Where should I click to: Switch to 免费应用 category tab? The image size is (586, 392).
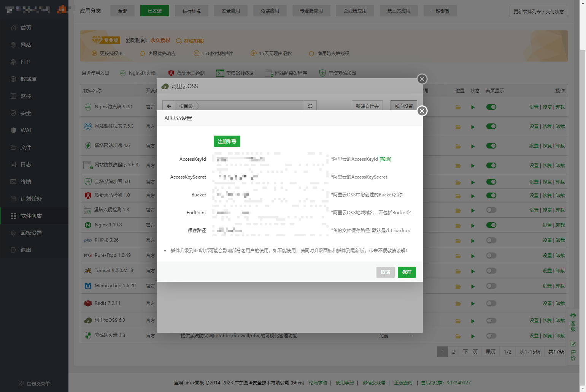(270, 11)
